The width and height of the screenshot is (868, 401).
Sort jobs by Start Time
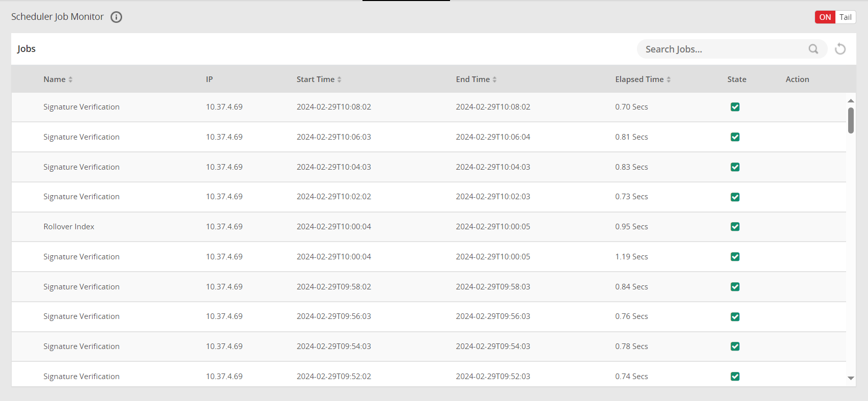(340, 79)
